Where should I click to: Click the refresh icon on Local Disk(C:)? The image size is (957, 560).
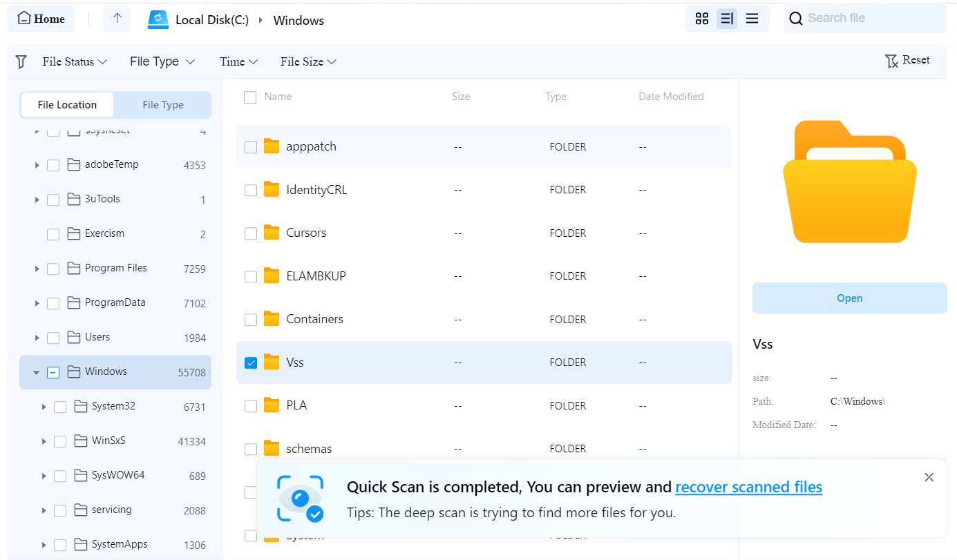158,20
